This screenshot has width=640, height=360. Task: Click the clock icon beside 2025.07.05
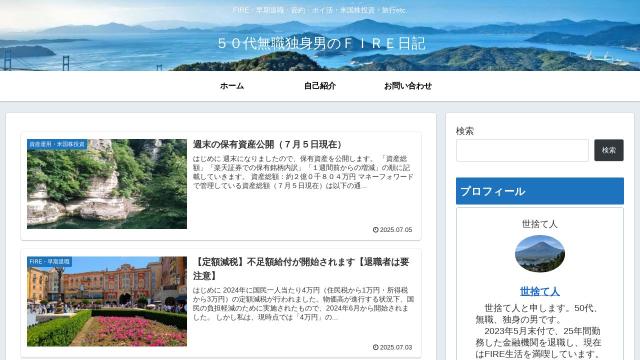tap(376, 230)
